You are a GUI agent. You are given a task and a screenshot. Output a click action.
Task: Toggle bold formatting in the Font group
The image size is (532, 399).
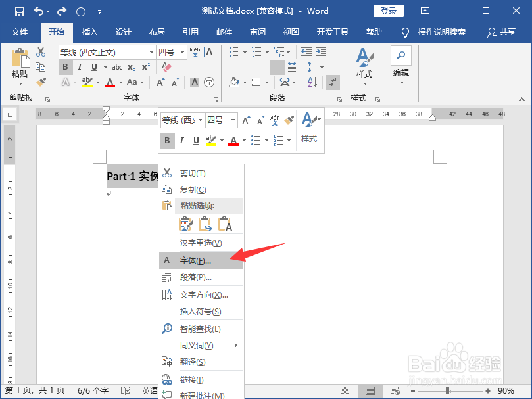pyautogui.click(x=66, y=66)
